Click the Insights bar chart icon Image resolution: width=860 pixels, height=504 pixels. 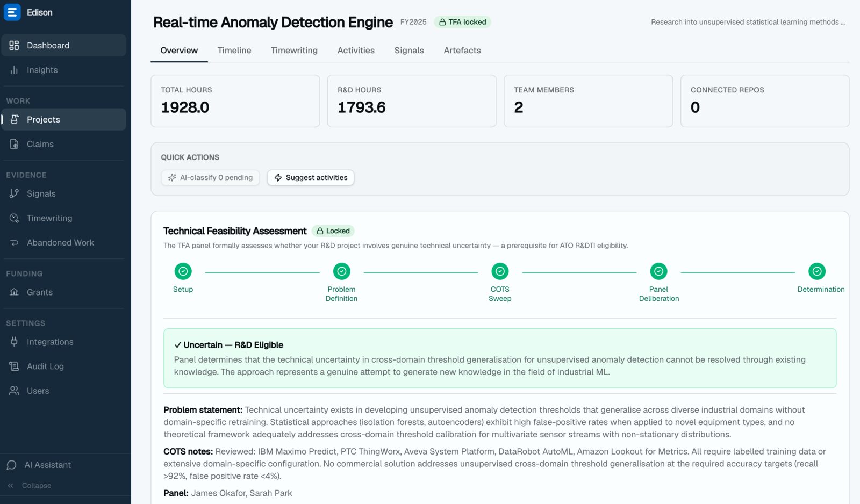tap(14, 70)
